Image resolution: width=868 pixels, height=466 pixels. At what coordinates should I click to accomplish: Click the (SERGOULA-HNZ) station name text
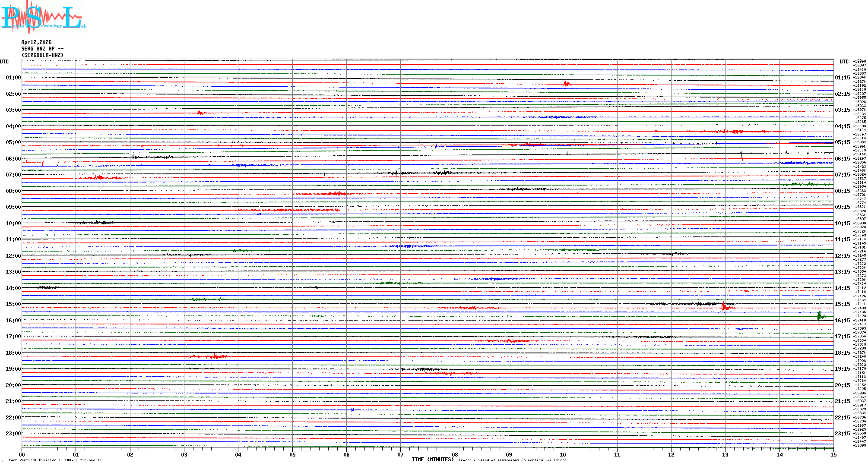point(42,55)
